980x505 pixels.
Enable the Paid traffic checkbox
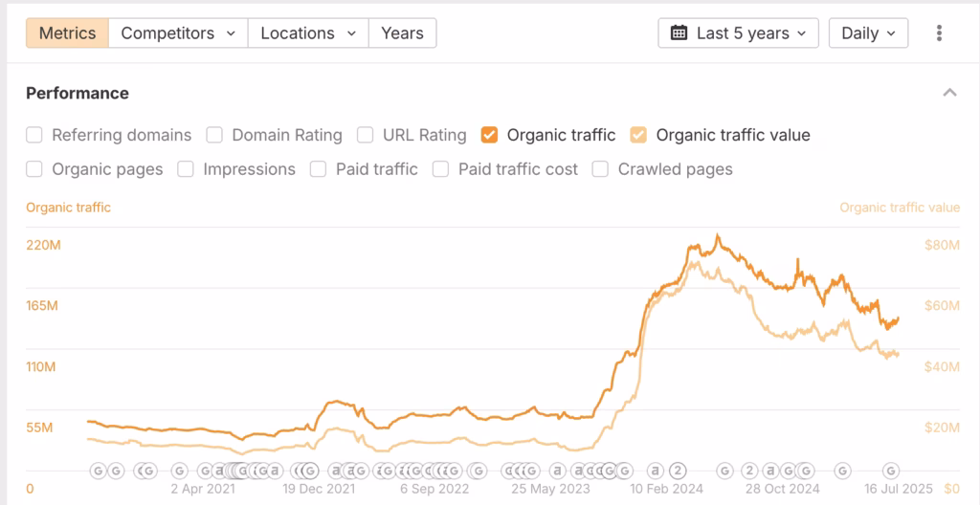click(318, 169)
